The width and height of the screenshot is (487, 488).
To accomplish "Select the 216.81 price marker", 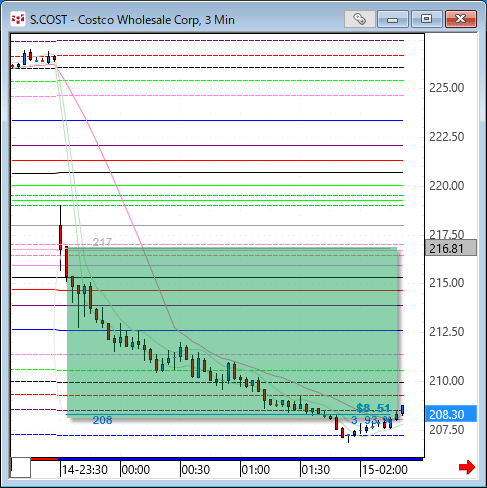I will point(451,248).
